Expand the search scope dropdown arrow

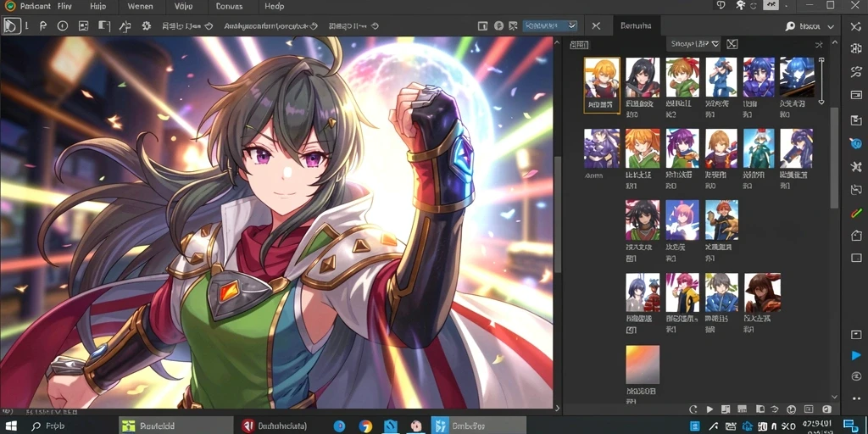(x=831, y=26)
